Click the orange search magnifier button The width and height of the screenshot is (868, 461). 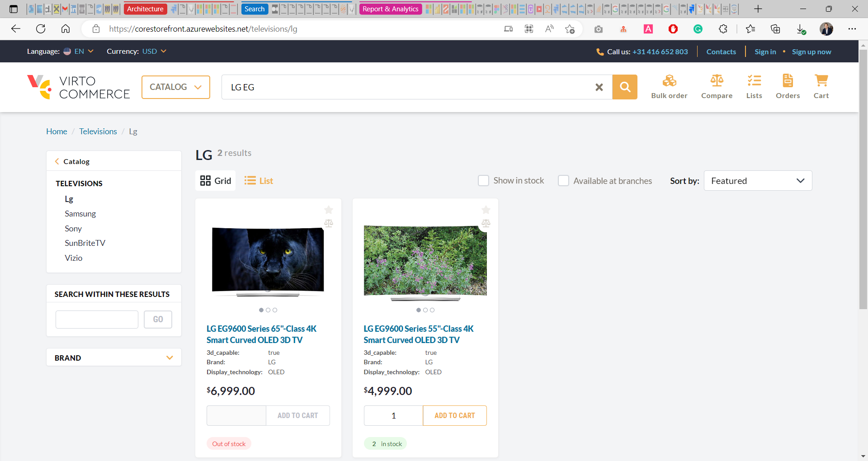point(625,87)
